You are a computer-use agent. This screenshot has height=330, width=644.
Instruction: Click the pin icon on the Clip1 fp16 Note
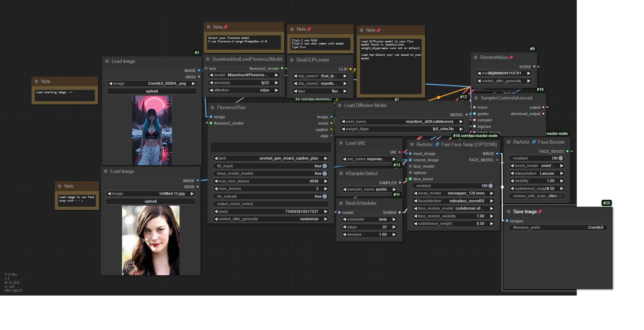(x=309, y=29)
